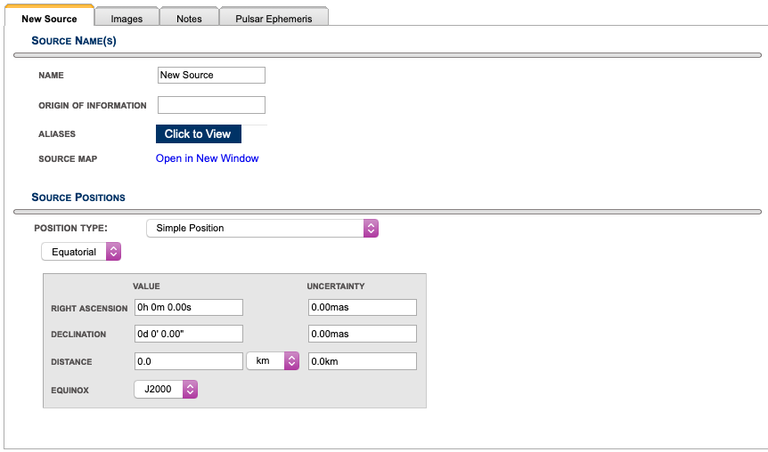Open the Equatorial coordinate system dropdown
This screenshot has width=768, height=452.
[80, 252]
